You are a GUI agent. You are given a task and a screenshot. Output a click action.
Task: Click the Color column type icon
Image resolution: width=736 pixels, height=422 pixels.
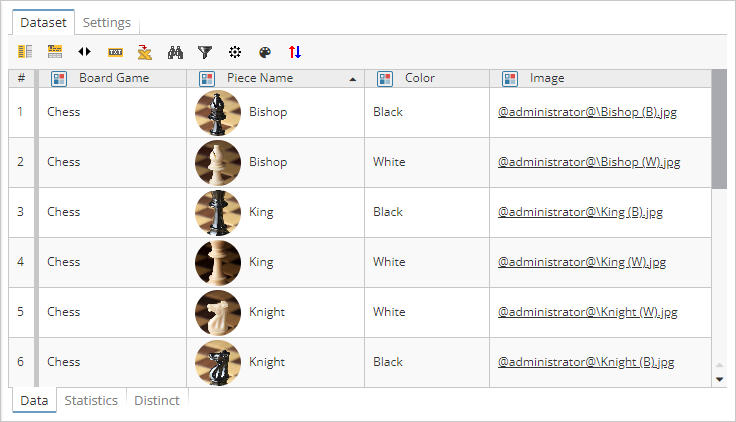pos(385,78)
